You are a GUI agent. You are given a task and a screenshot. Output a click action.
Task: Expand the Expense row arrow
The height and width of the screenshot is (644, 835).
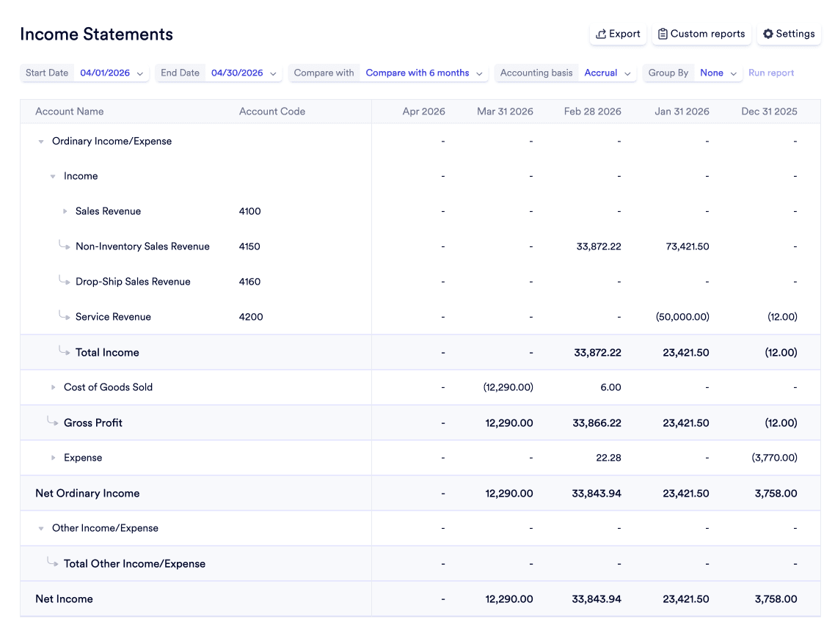tap(53, 458)
